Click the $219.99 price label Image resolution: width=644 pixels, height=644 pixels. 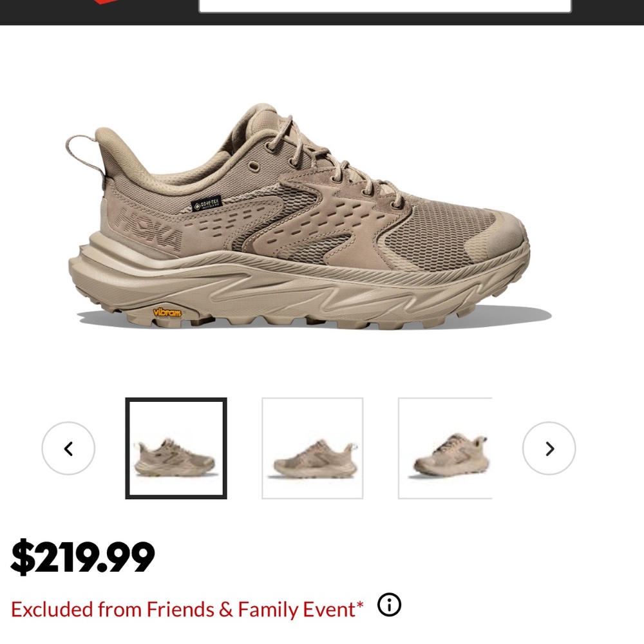coord(82,556)
